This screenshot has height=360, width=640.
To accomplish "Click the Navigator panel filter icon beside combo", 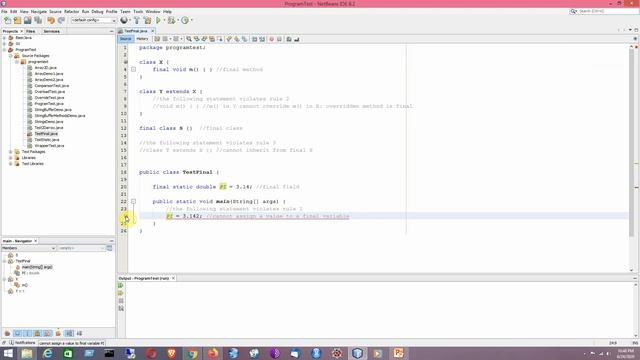I will pyautogui.click(x=109, y=248).
